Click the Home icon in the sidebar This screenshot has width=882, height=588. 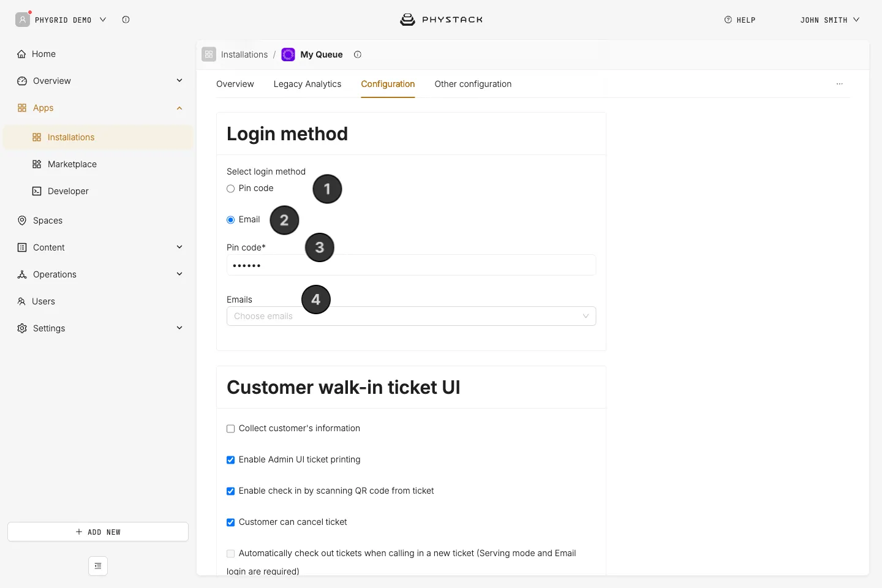[22, 54]
